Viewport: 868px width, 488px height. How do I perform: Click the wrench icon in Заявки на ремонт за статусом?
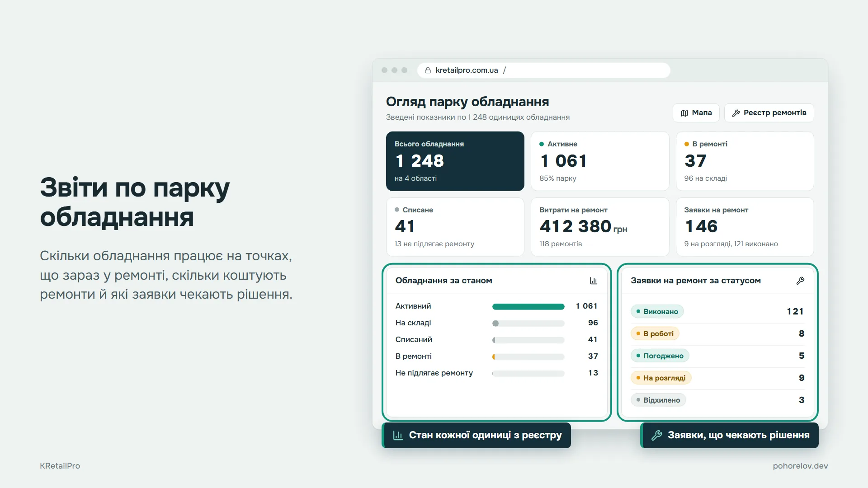pyautogui.click(x=800, y=281)
